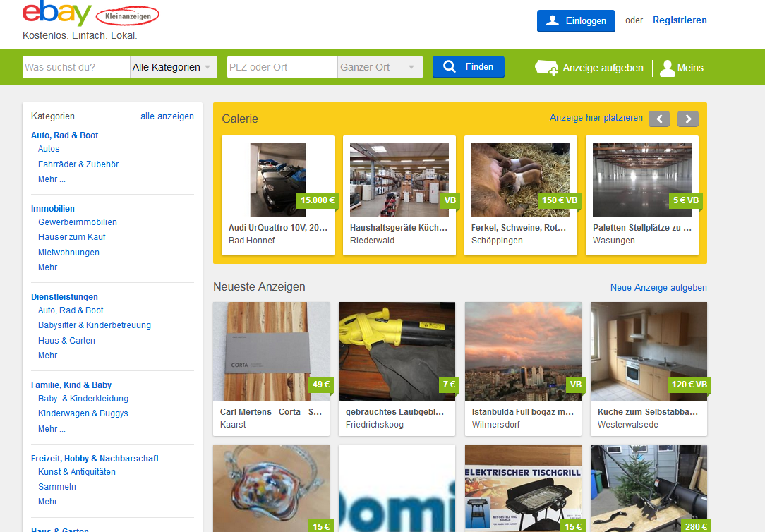The width and height of the screenshot is (765, 532).
Task: Open the Auto, Rad & Boot category
Action: [x=64, y=135]
